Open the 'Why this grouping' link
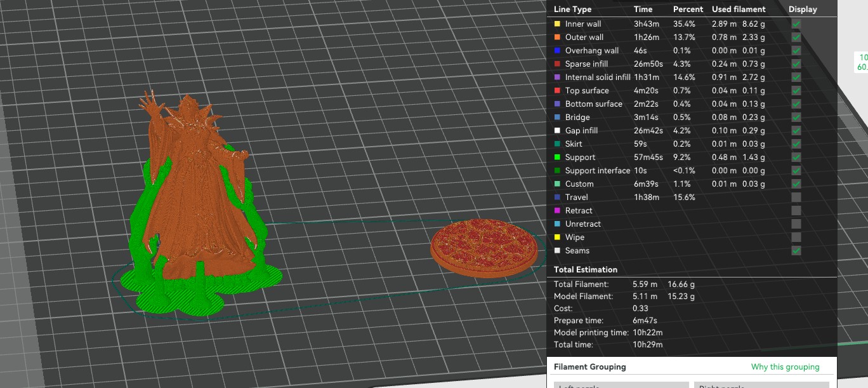Viewport: 868px width, 388px height. click(x=785, y=366)
